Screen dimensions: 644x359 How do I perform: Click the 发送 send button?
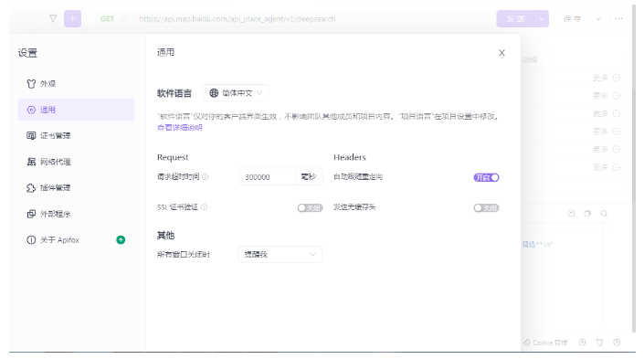(515, 19)
